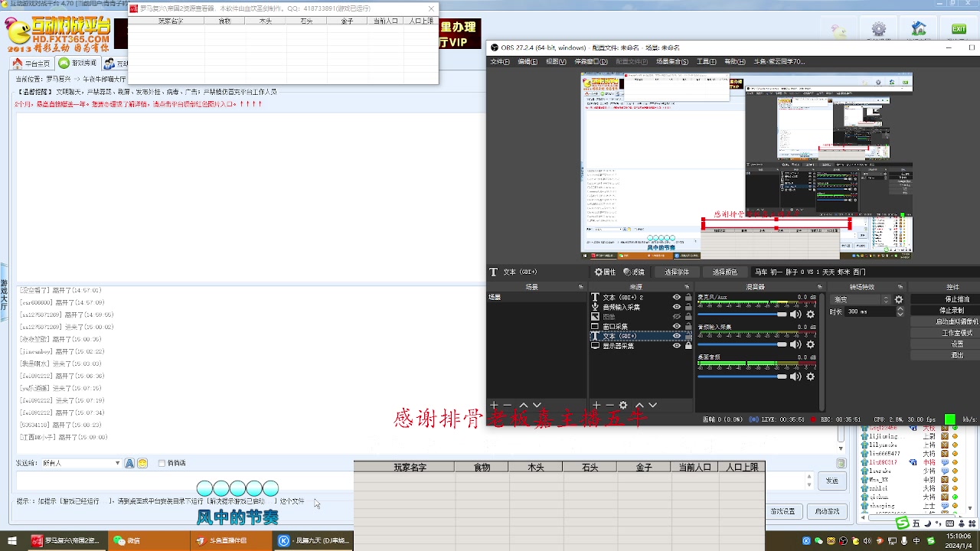Viewport: 980px width, 551px height.
Task: Open 渐变 transition type dropdown
Action: click(861, 300)
